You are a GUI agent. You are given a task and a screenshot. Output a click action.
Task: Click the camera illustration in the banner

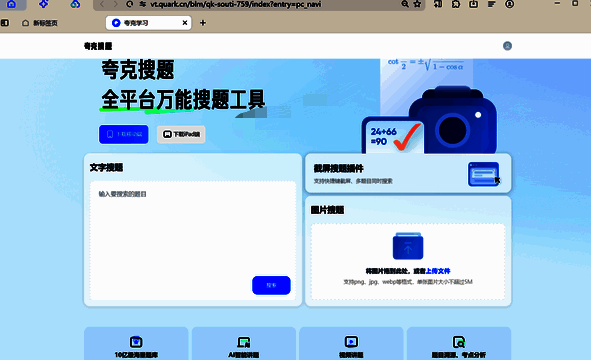pyautogui.click(x=452, y=121)
